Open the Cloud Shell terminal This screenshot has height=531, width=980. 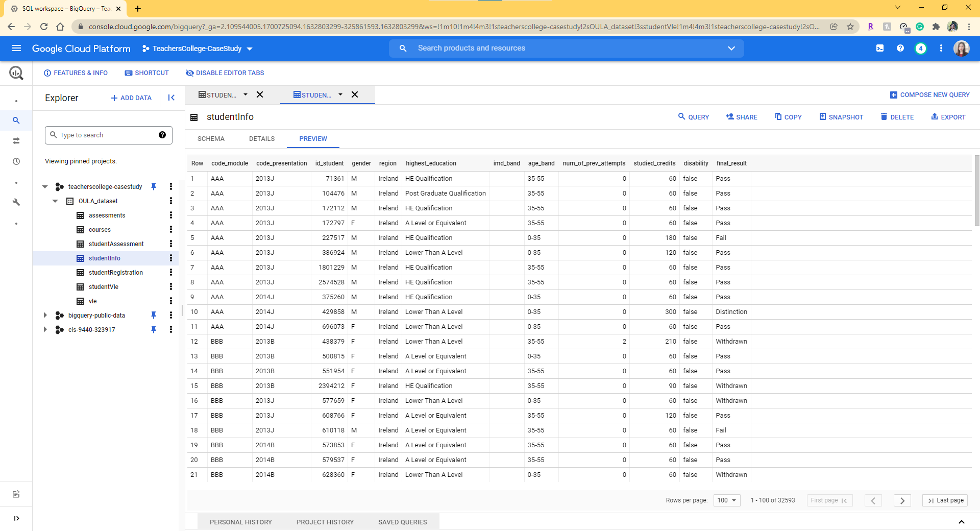pyautogui.click(x=880, y=49)
